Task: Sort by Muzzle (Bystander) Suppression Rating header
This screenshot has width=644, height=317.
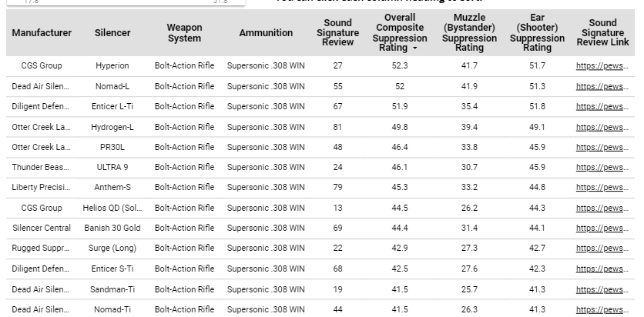Action: click(470, 33)
